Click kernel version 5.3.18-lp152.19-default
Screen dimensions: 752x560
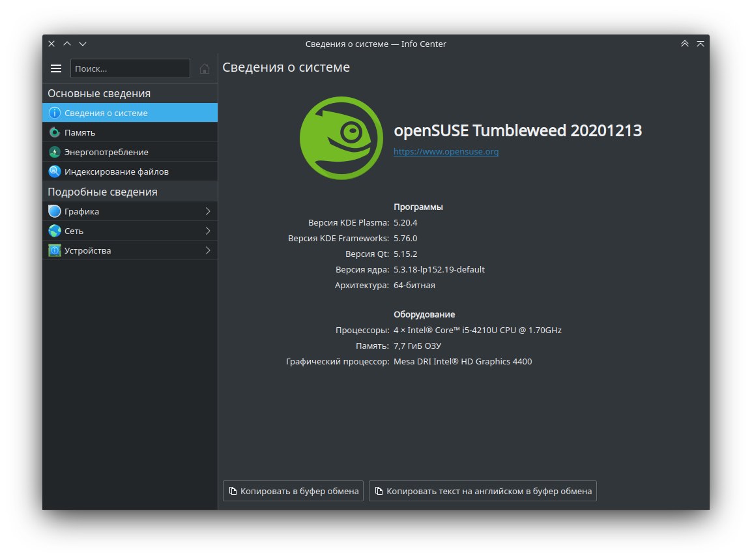pos(439,270)
